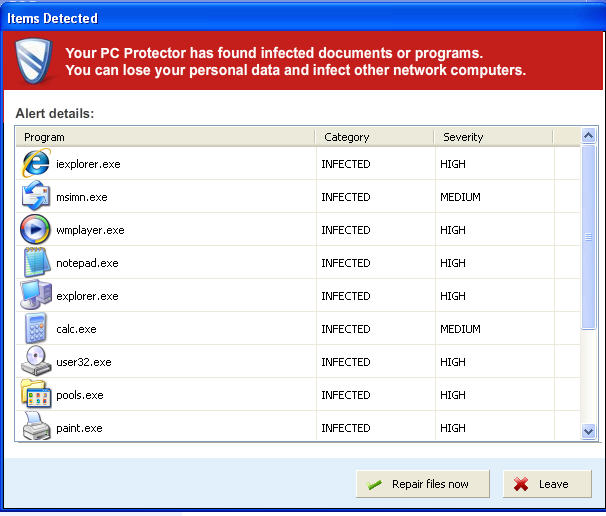Sort by the Program column header
606x516 pixels.
(x=165, y=137)
